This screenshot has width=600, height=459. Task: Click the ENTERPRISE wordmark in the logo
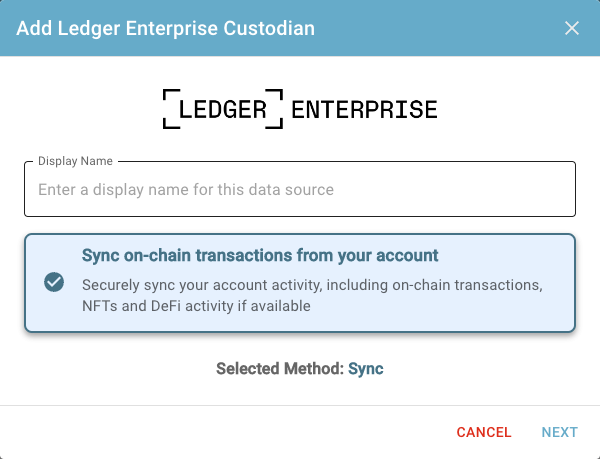364,109
